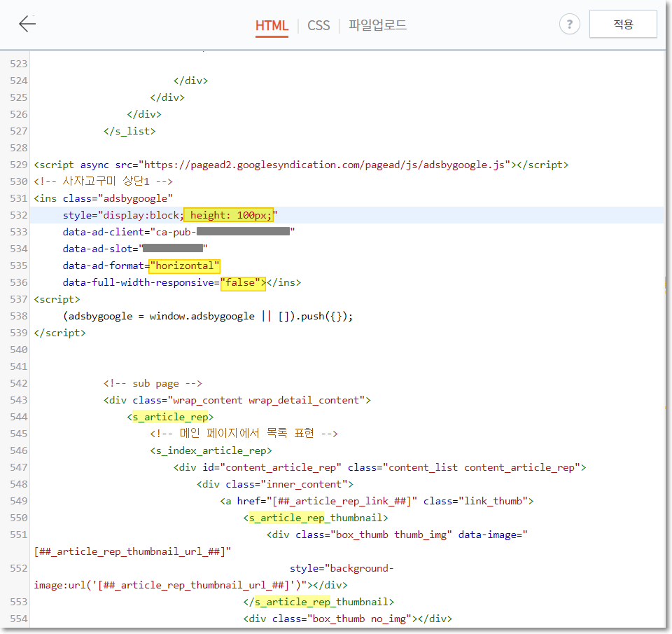Click the style="background- text on line 552
Image resolution: width=672 pixels, height=634 pixels.
point(342,568)
